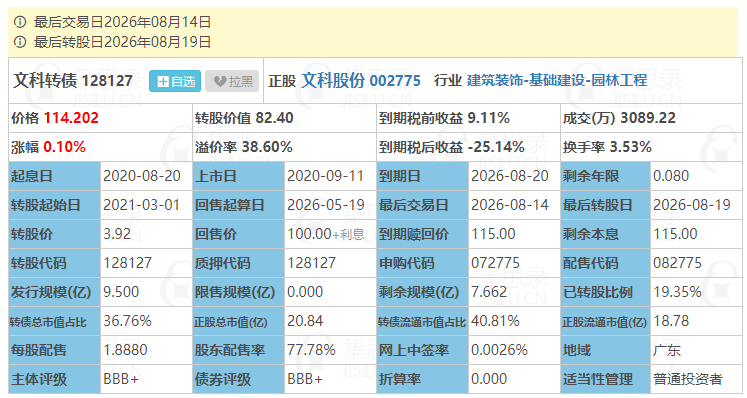Select 已转股比例 value 19.35%

(677, 292)
